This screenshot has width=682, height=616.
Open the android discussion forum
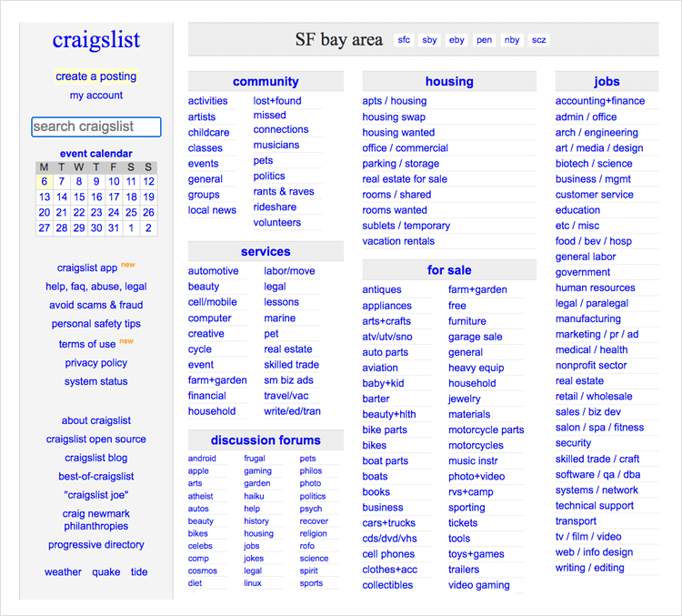click(202, 459)
